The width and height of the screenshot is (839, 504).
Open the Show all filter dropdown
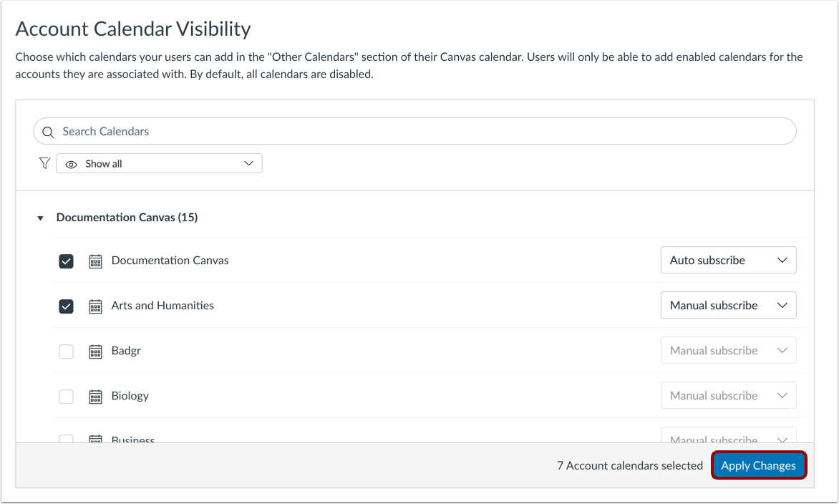pos(160,163)
